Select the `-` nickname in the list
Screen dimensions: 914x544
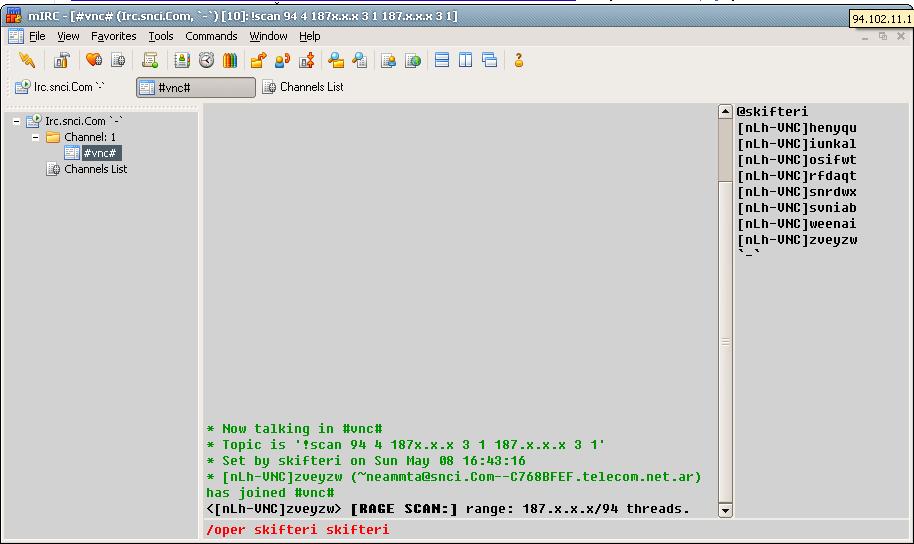[x=748, y=254]
